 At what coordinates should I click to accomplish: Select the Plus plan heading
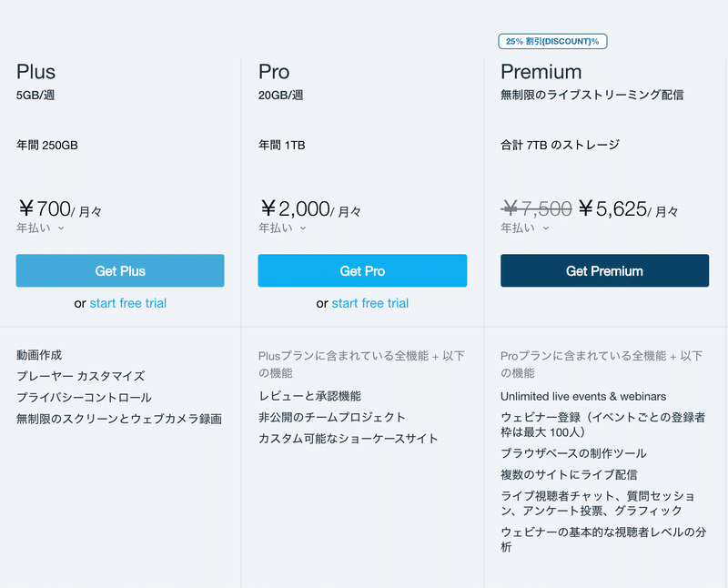(x=35, y=72)
